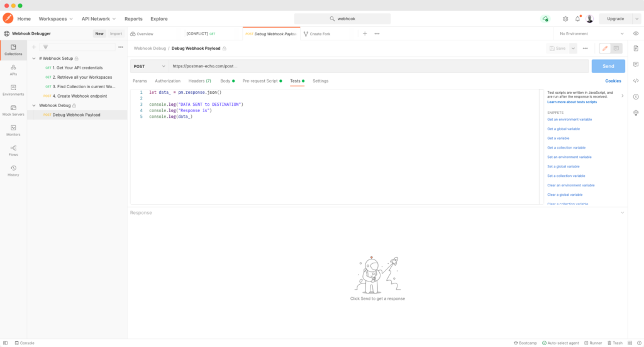Toggle the sidebar icon in status bar
This screenshot has width=644, height=347.
(x=5, y=343)
